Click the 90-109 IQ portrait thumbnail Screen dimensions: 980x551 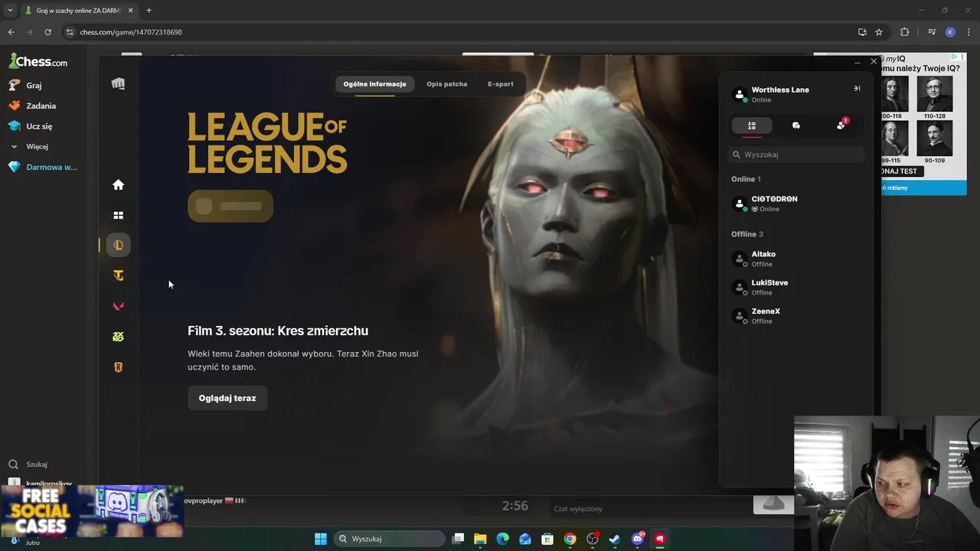(935, 139)
